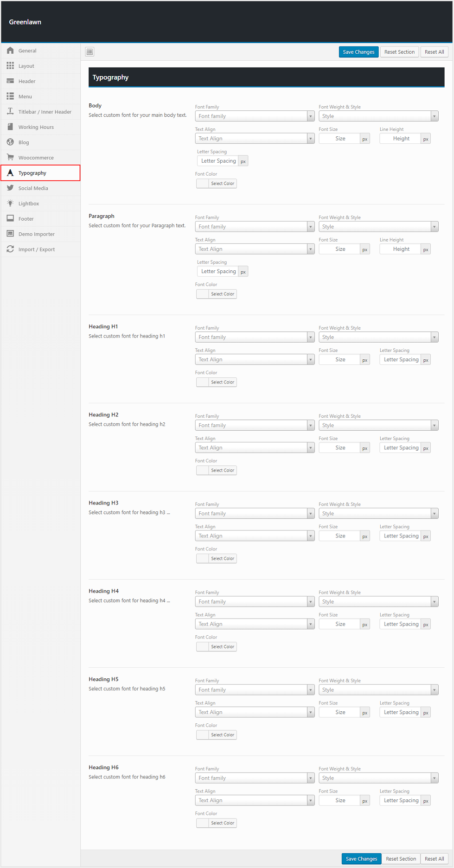Expand the Heading H3 Font Family dropdown
Screen dimensions: 454x868
tap(255, 514)
